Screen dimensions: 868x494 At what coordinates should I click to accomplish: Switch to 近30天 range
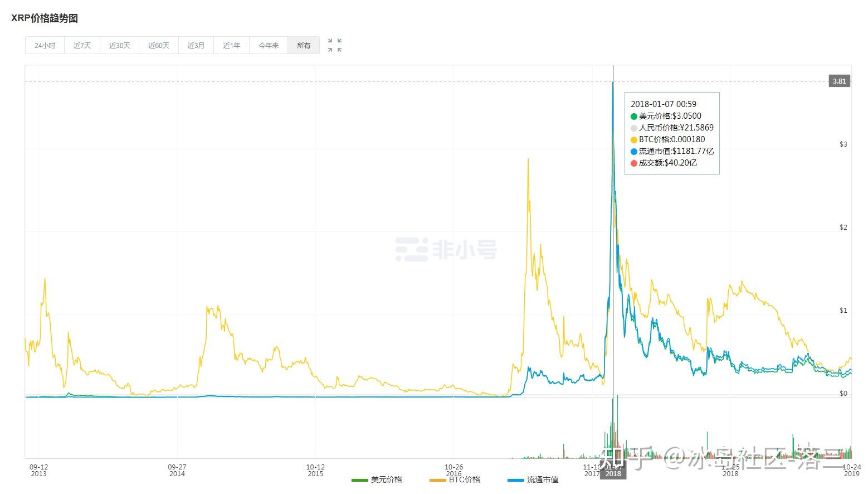(x=119, y=45)
